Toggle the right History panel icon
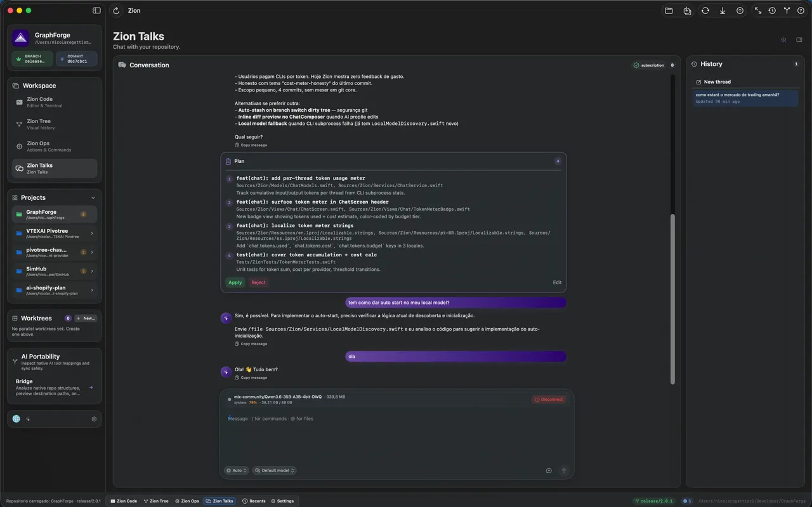Image resolution: width=812 pixels, height=507 pixels. [799, 40]
